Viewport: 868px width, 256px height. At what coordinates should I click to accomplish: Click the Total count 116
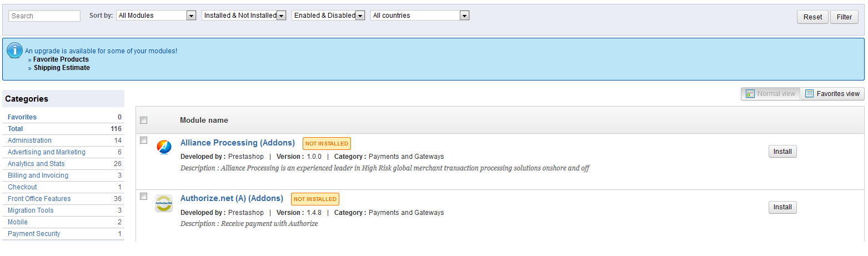(x=116, y=129)
